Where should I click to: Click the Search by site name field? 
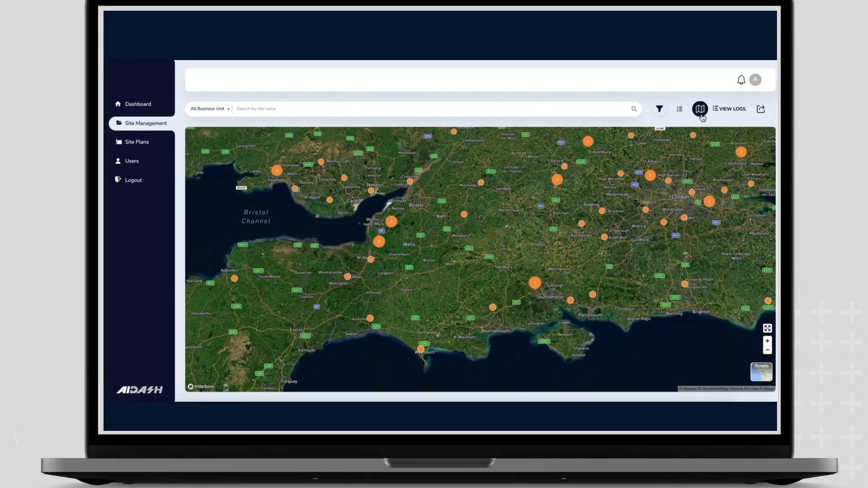428,109
